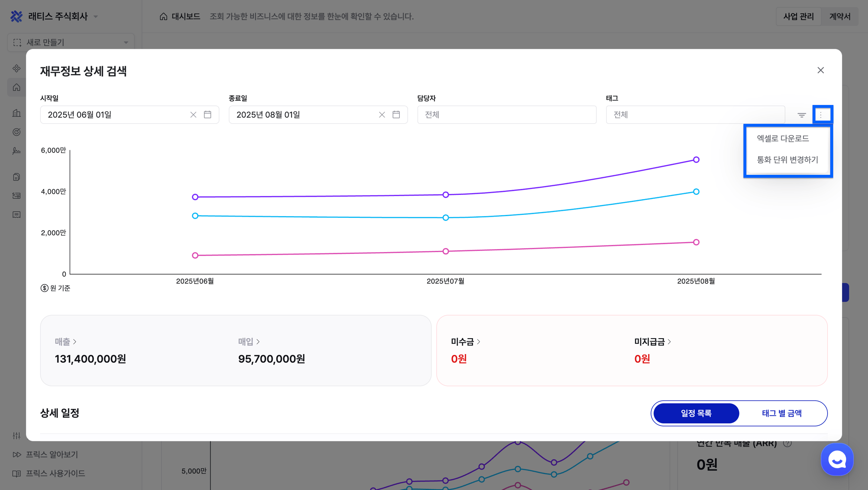Click the 매입 details link

tap(249, 342)
